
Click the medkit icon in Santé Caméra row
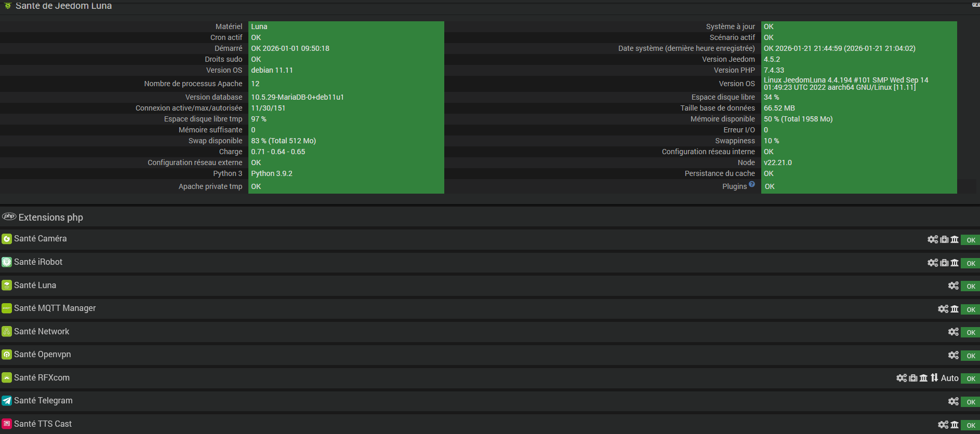[944, 239]
